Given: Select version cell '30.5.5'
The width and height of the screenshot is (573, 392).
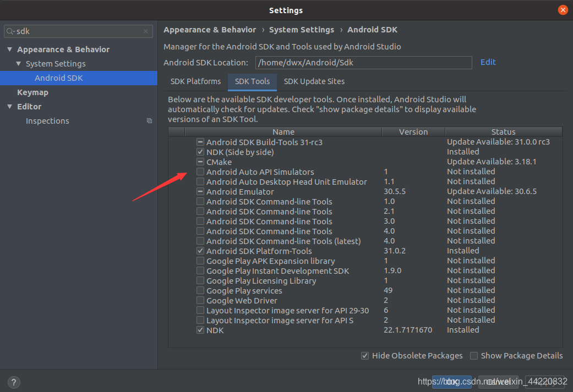Looking at the screenshot, I should point(395,191).
